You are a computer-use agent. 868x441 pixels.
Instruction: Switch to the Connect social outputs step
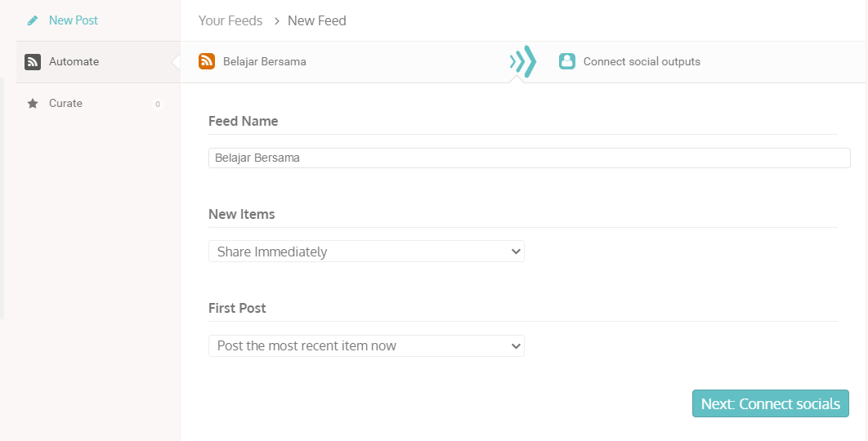tap(642, 61)
